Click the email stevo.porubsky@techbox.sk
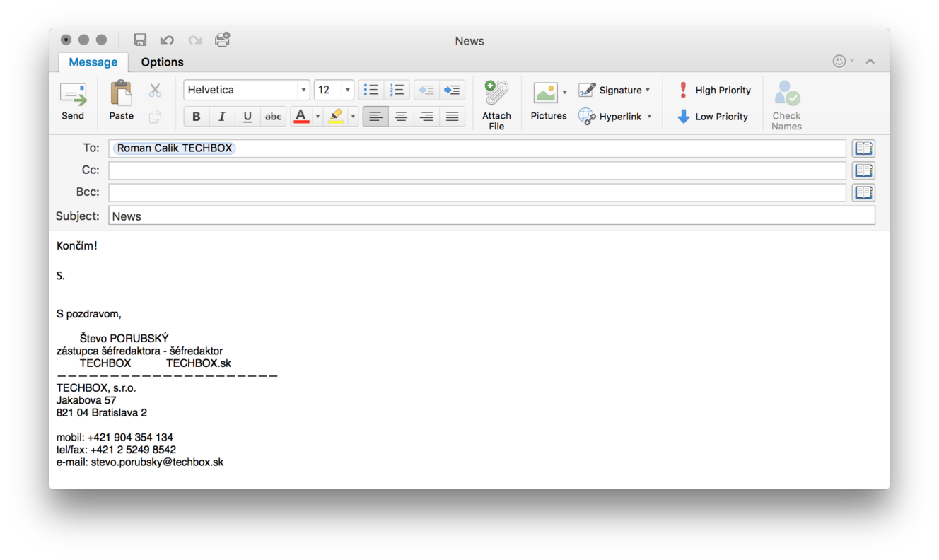The height and width of the screenshot is (560, 939). click(x=157, y=462)
